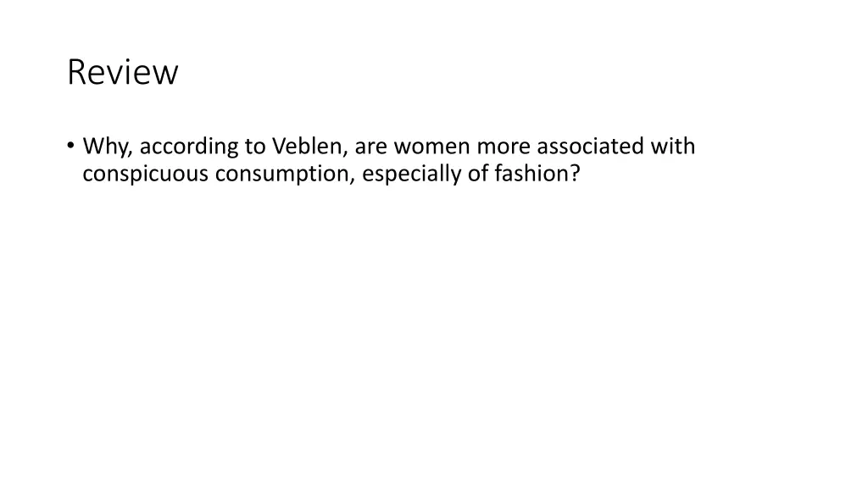Click the word "Why" in the bullet
The width and height of the screenshot is (868, 488).
(x=103, y=147)
